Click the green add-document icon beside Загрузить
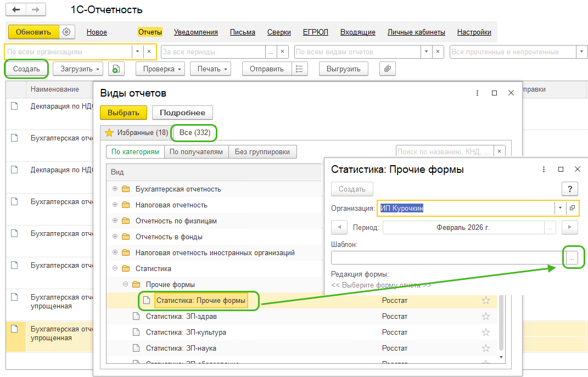588x377 pixels. (116, 69)
